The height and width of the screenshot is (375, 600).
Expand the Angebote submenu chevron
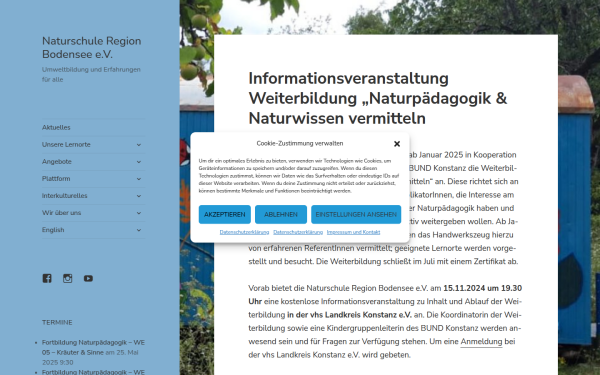point(139,162)
